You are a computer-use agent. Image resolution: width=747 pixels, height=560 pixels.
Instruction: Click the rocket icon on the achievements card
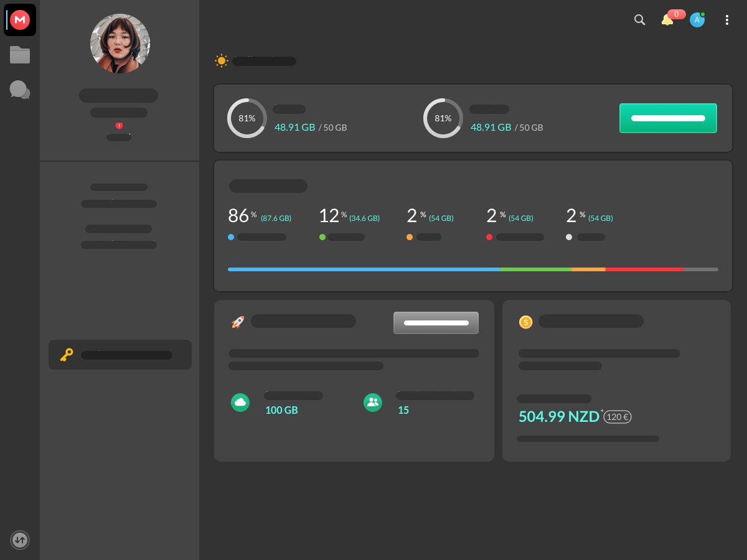coord(238,322)
